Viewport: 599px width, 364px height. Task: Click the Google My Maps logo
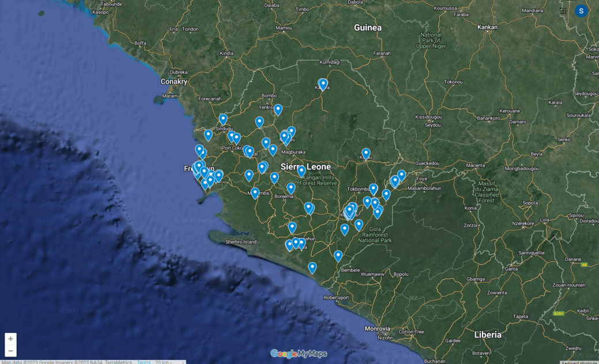click(x=299, y=354)
